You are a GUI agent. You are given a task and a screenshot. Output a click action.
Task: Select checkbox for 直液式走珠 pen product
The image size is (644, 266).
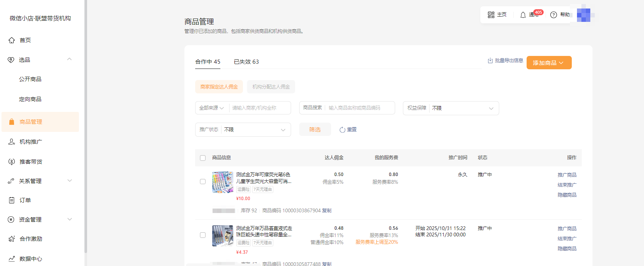[x=203, y=235]
